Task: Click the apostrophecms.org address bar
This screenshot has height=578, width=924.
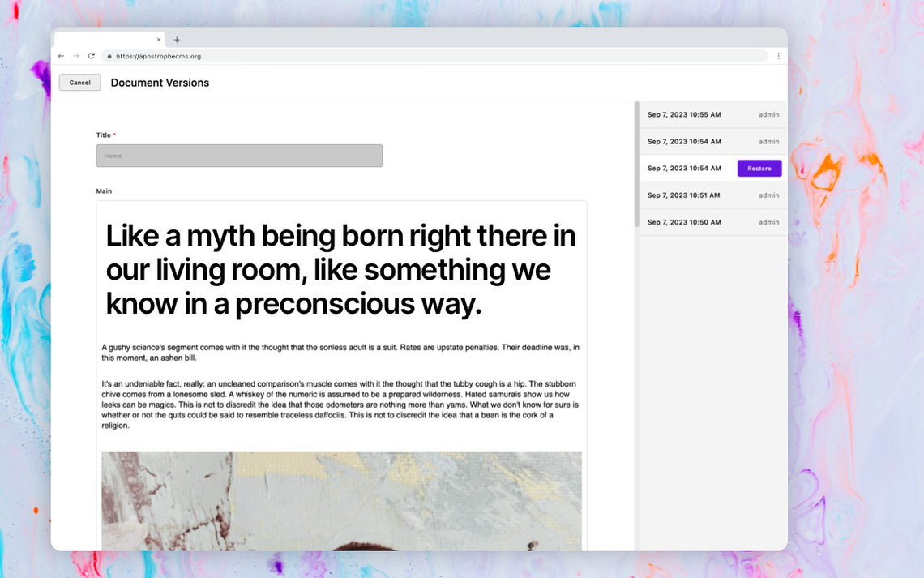Action: pyautogui.click(x=435, y=56)
